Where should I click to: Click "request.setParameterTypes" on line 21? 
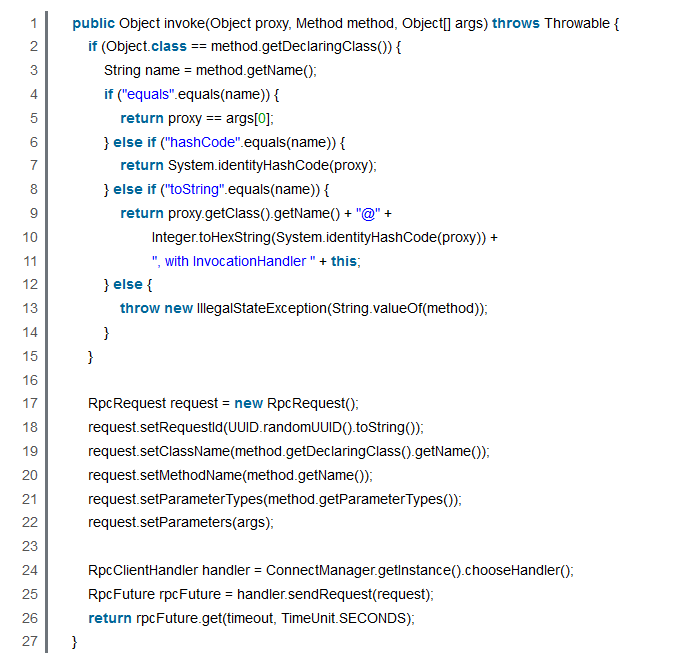pos(175,499)
